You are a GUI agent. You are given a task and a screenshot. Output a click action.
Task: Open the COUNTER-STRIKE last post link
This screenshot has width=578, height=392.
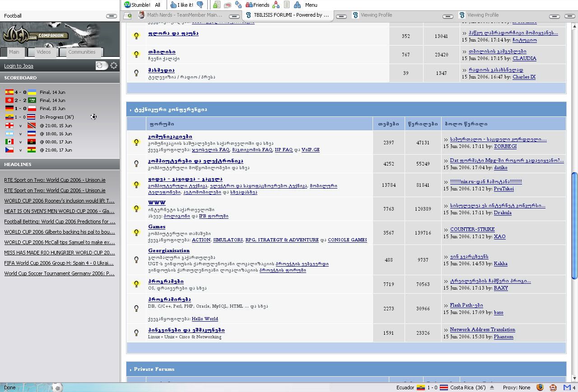pyautogui.click(x=472, y=229)
